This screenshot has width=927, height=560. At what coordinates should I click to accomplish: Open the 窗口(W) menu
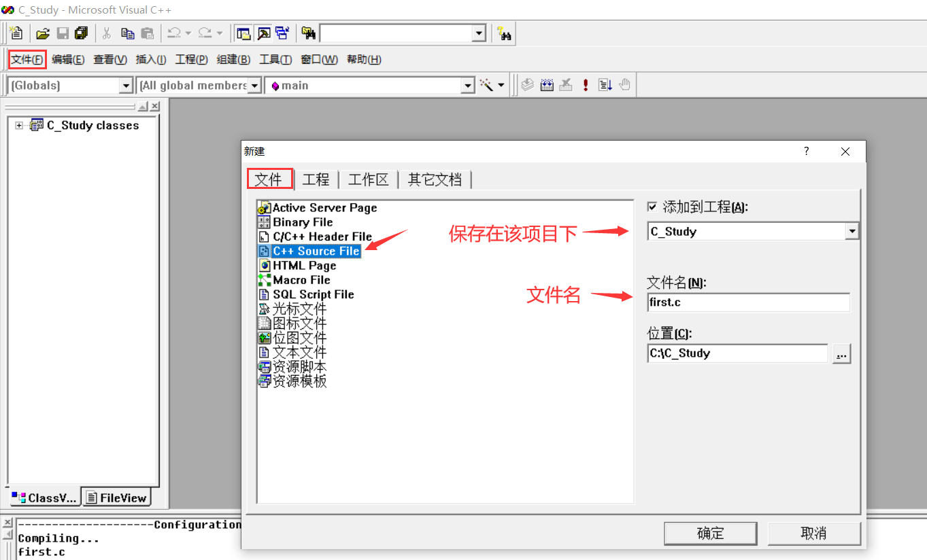[319, 60]
